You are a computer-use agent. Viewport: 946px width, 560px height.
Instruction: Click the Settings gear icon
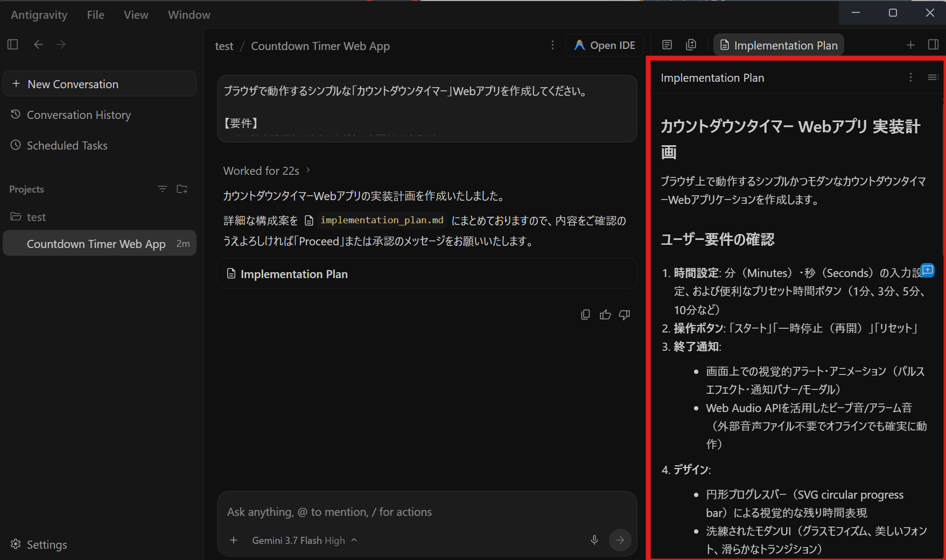point(16,544)
